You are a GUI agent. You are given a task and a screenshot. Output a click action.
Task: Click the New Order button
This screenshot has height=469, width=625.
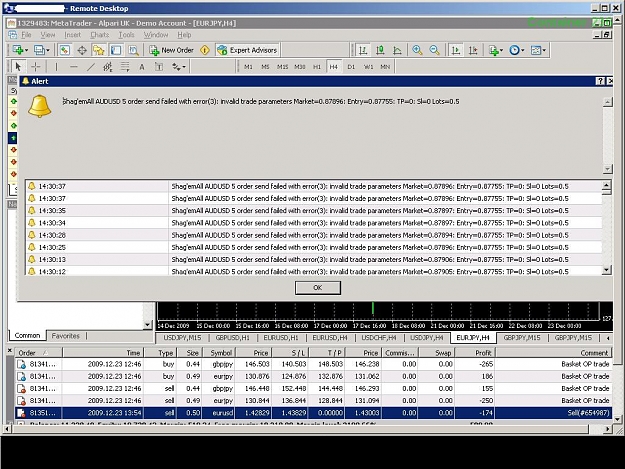pos(171,50)
